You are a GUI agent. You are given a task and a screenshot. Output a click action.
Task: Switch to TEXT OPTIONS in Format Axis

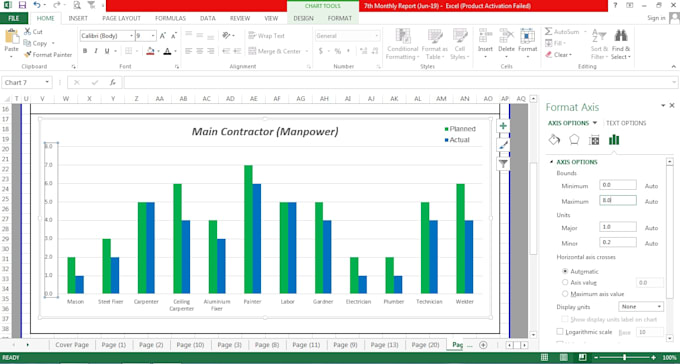[x=626, y=123]
